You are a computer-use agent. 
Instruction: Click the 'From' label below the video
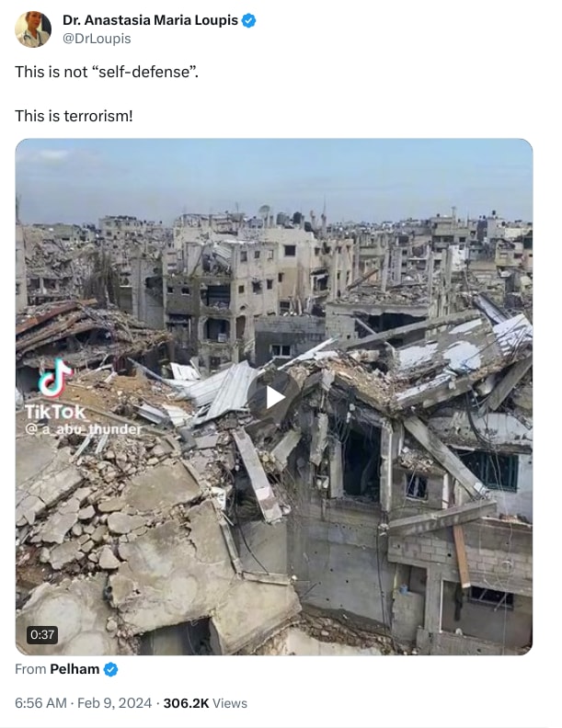[30, 669]
